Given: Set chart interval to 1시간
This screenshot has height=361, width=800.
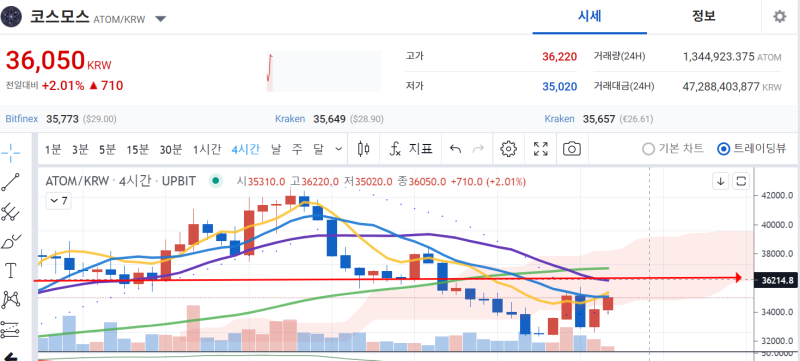Looking at the screenshot, I should [x=207, y=149].
